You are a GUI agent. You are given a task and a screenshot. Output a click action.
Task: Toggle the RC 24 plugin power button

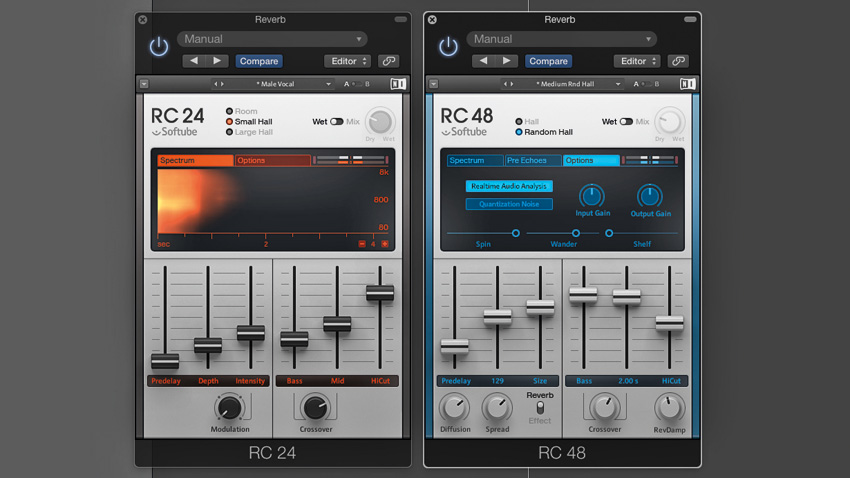[159, 47]
